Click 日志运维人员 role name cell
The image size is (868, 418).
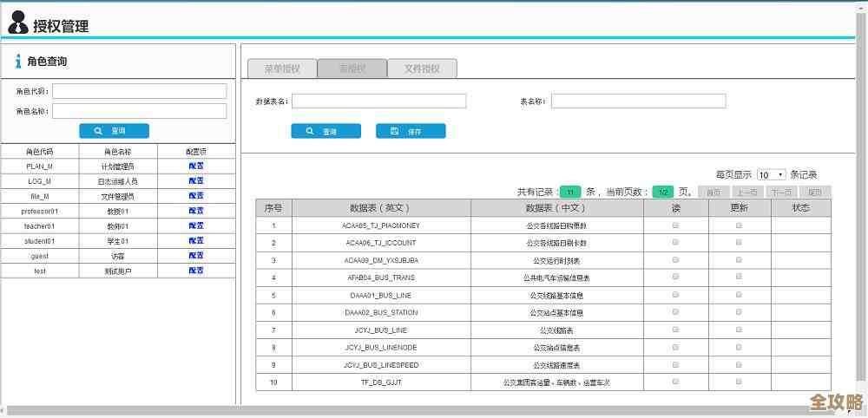tap(118, 180)
